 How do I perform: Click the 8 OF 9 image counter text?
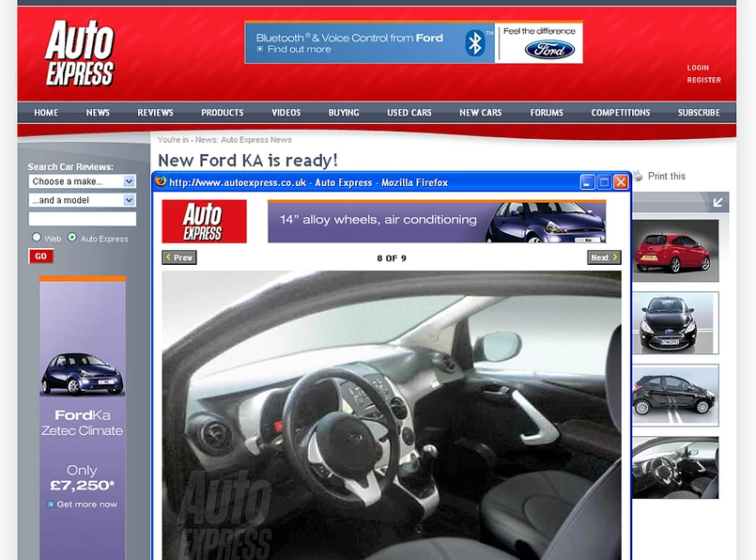click(x=392, y=258)
